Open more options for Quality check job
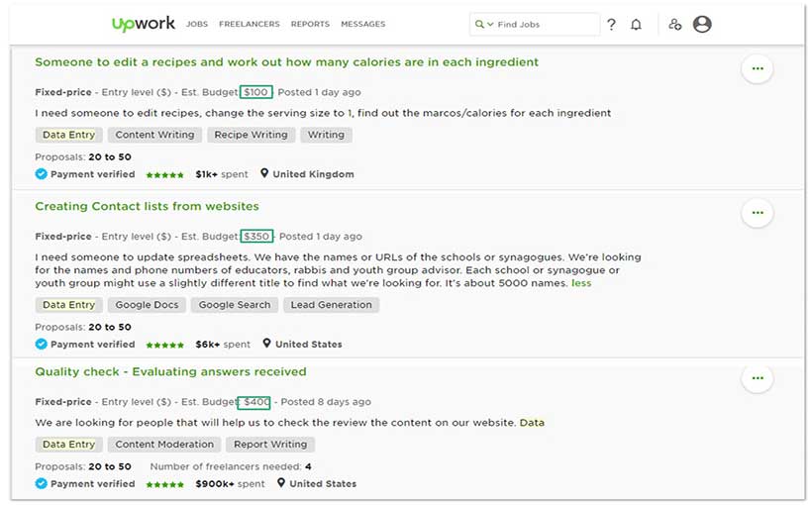The width and height of the screenshot is (812, 505). point(758,378)
